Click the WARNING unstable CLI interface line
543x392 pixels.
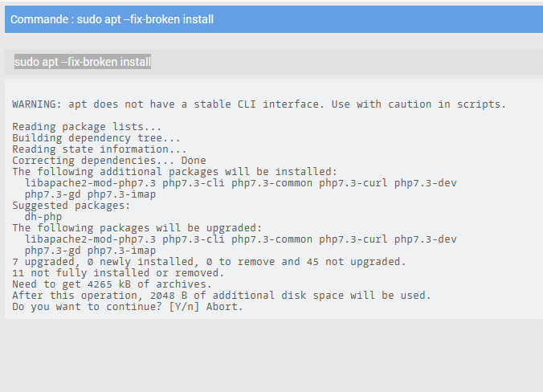[259, 104]
